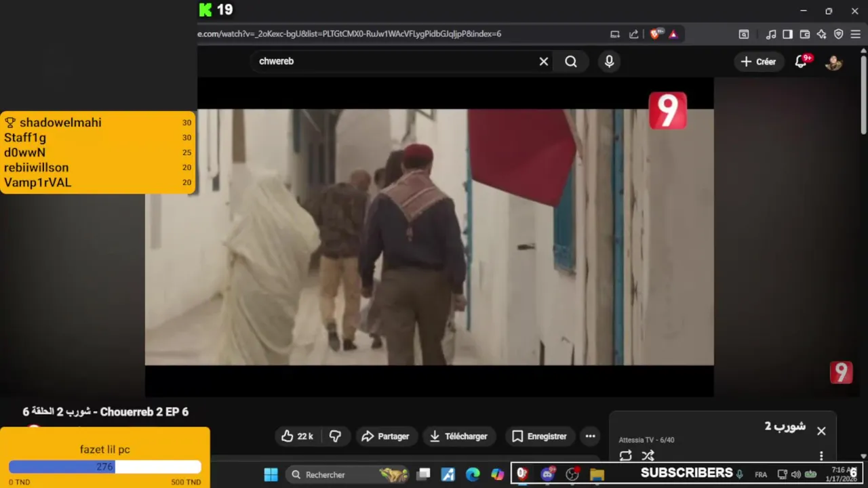This screenshot has height=488, width=868.
Task: Start voice search with the microphone
Action: [x=609, y=62]
